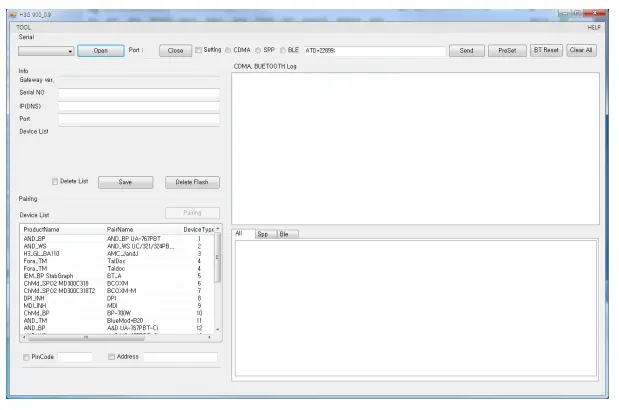
Task: Maximize the HSG window
Action: [x=577, y=13]
